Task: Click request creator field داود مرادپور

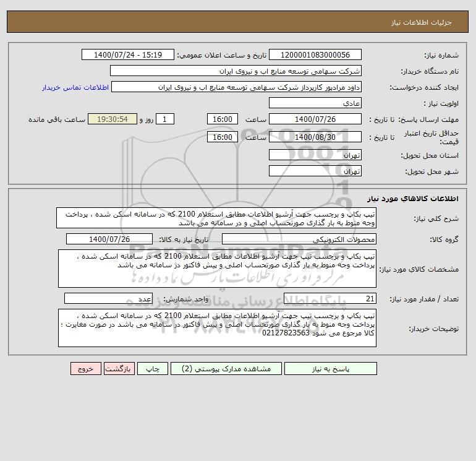Action: 237,87
